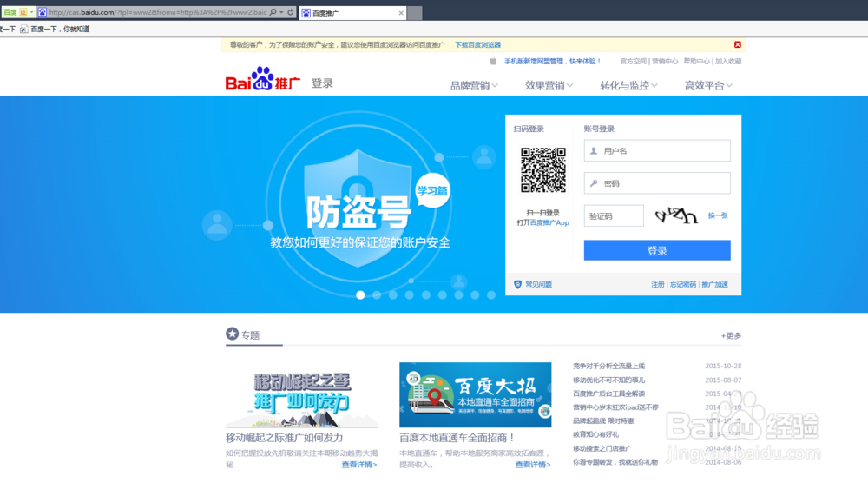Open news item 品牌起跑线 限时特惠
The image size is (868, 483).
pos(603,421)
